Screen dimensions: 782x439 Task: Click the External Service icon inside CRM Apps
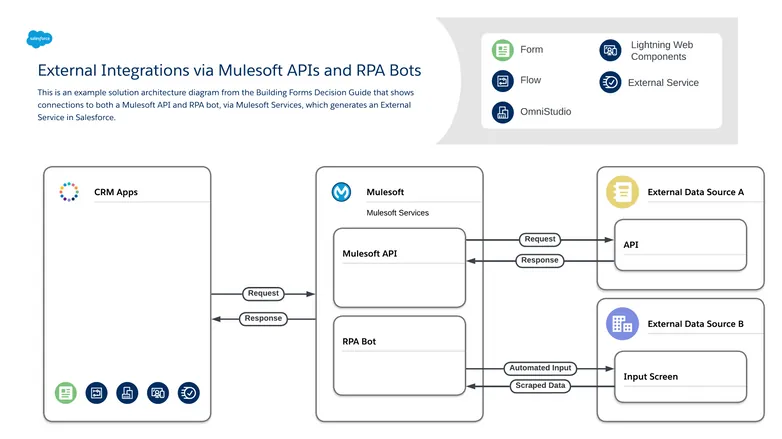(x=188, y=393)
